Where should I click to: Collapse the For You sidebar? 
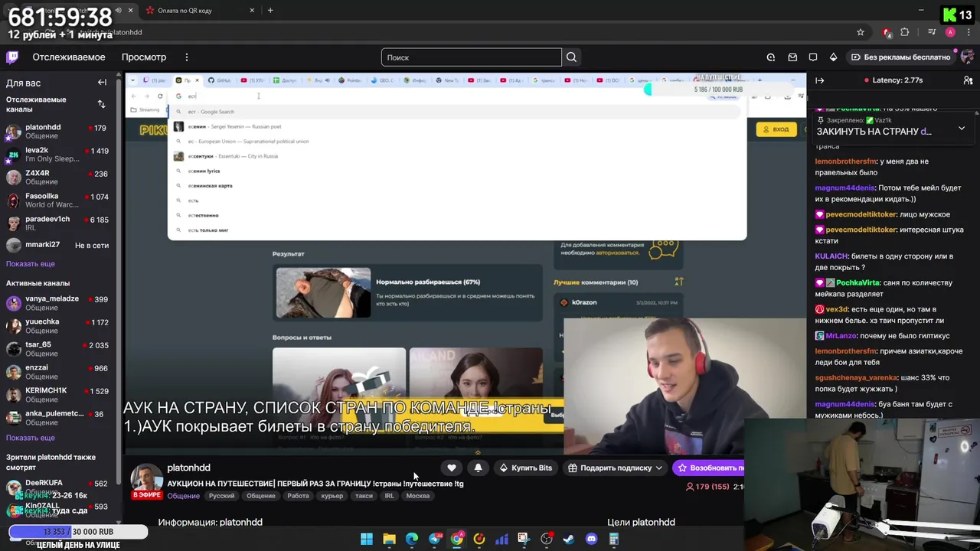pos(102,83)
